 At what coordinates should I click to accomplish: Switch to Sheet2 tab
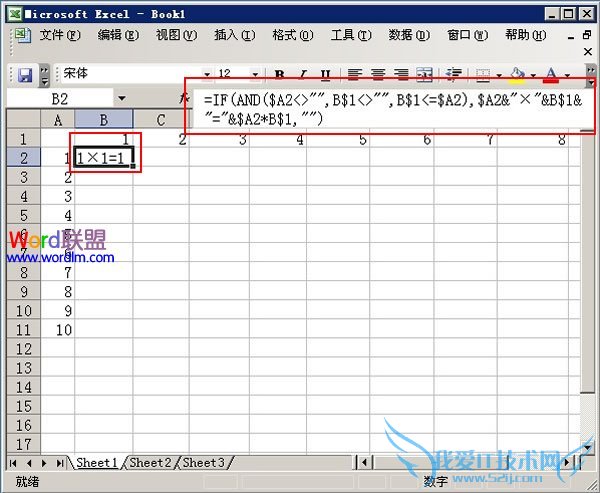(150, 463)
